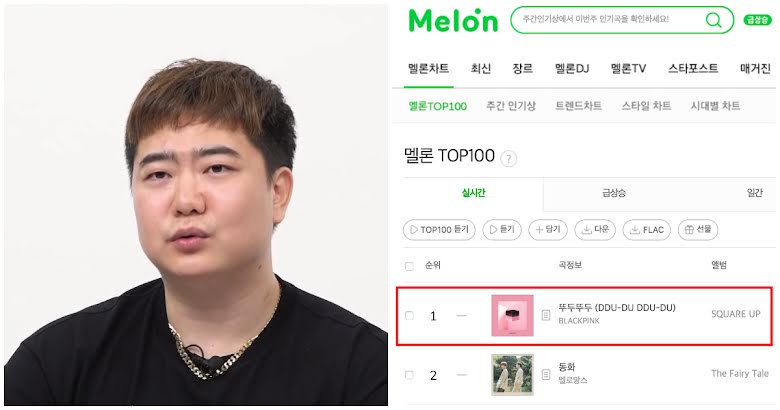Switch to the 급상승 chart tab
The image size is (780, 410).
[x=614, y=193]
